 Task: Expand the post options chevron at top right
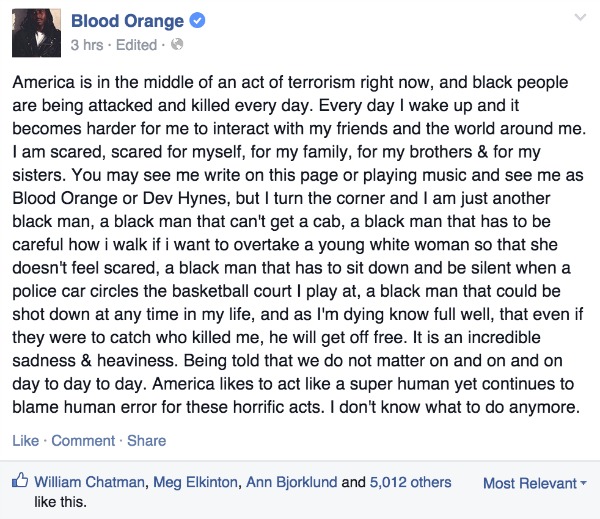580,17
